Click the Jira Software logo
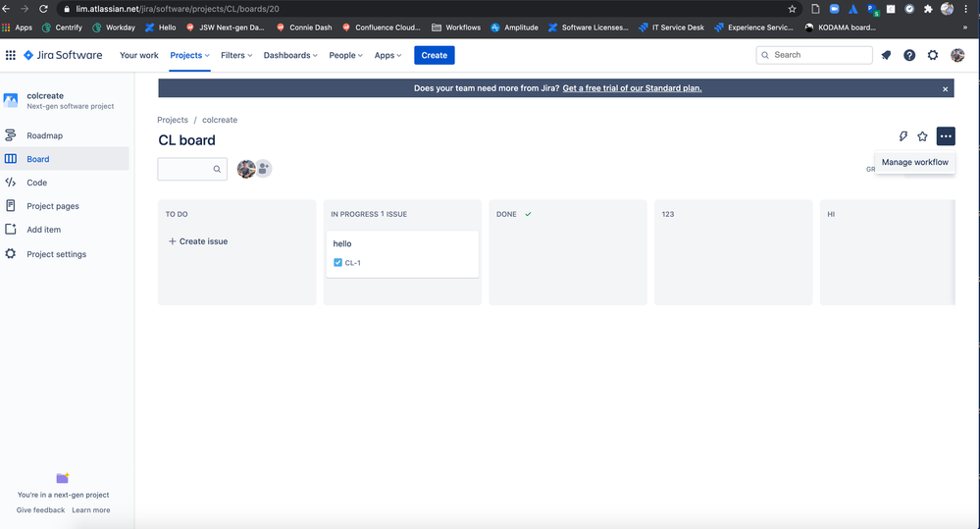 pyautogui.click(x=63, y=55)
